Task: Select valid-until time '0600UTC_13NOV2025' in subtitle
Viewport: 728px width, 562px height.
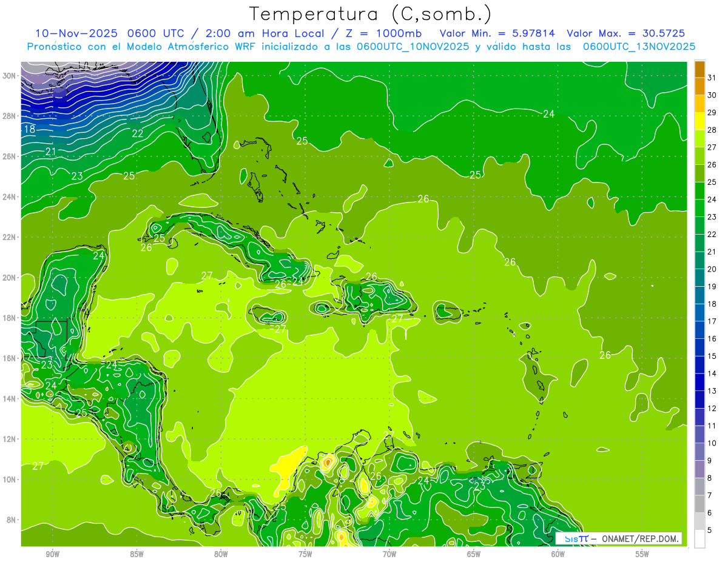Action: [639, 47]
